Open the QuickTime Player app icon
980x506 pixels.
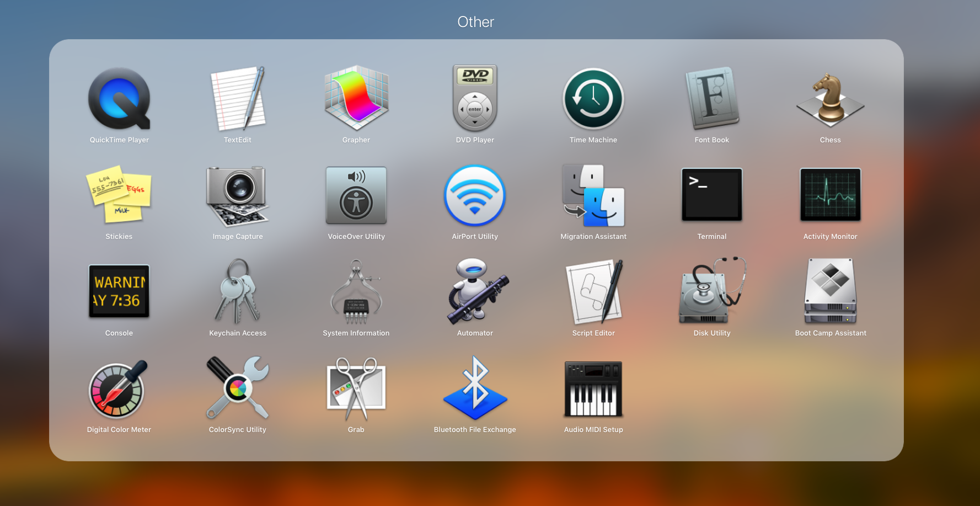click(x=119, y=99)
